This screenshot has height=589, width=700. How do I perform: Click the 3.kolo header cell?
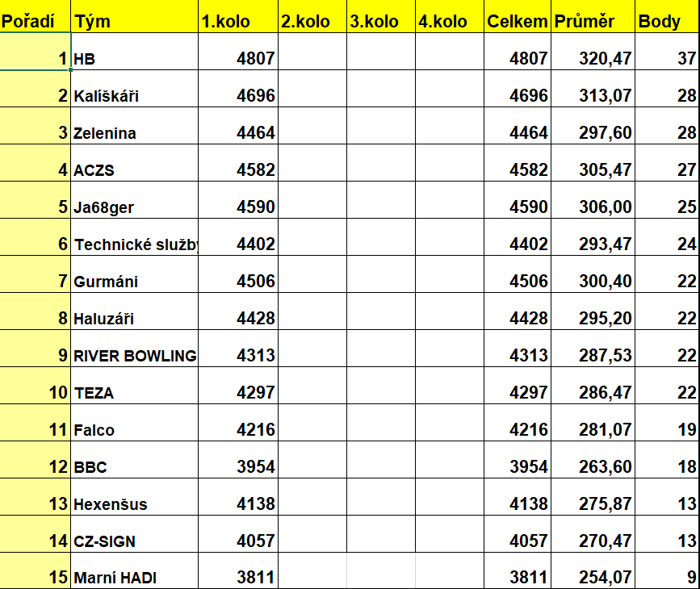point(381,21)
